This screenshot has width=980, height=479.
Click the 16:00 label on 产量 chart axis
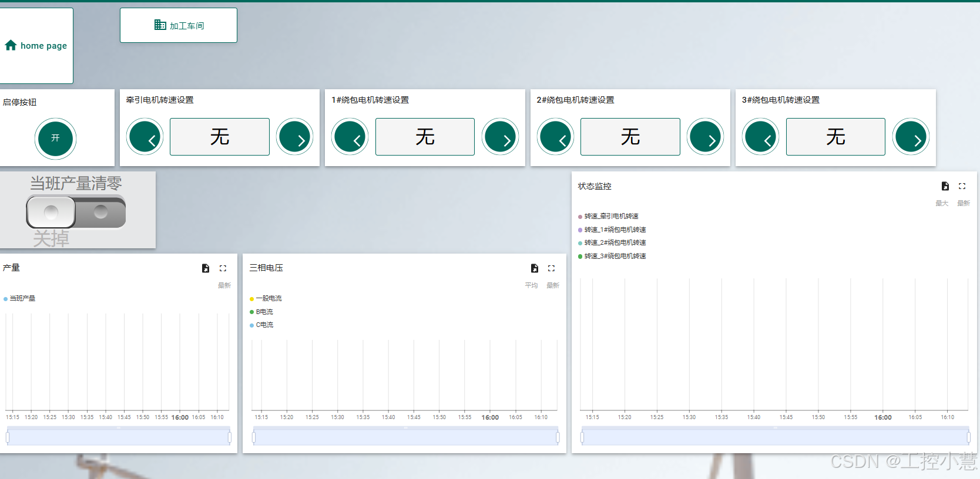(180, 417)
